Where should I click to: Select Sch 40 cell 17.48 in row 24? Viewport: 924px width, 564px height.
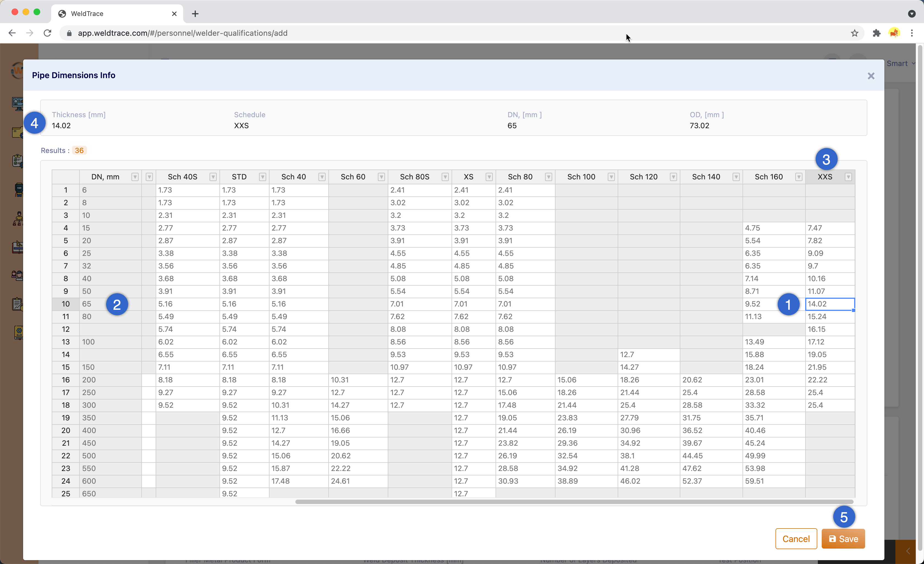pyautogui.click(x=298, y=481)
